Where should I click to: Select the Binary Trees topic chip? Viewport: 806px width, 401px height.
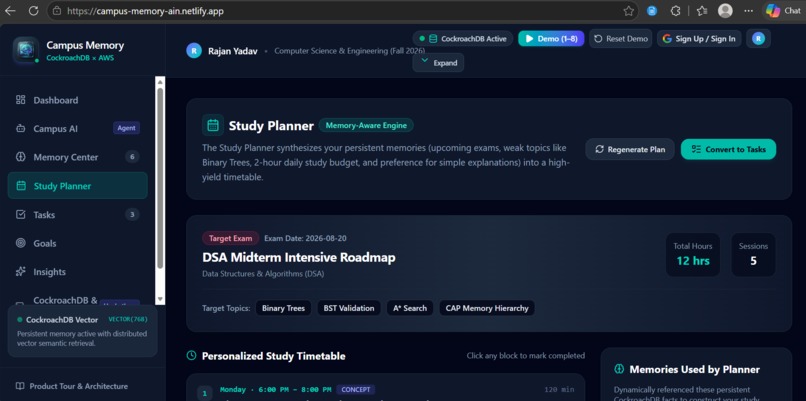pos(283,308)
